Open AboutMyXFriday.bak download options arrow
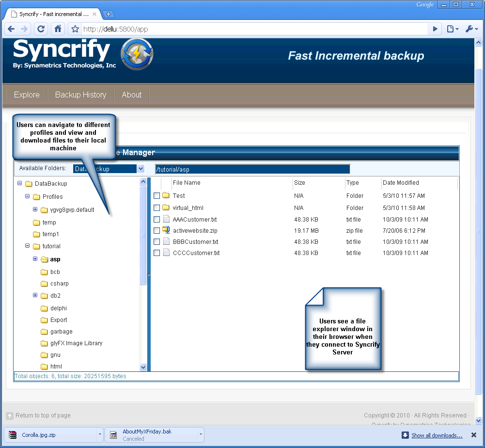The height and width of the screenshot is (448, 485). click(x=201, y=434)
